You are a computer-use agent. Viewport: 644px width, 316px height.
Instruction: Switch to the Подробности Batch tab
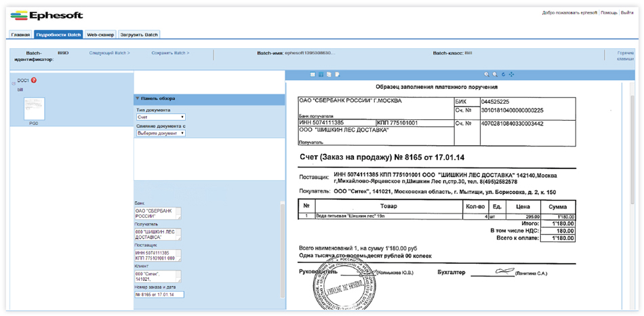pos(58,35)
